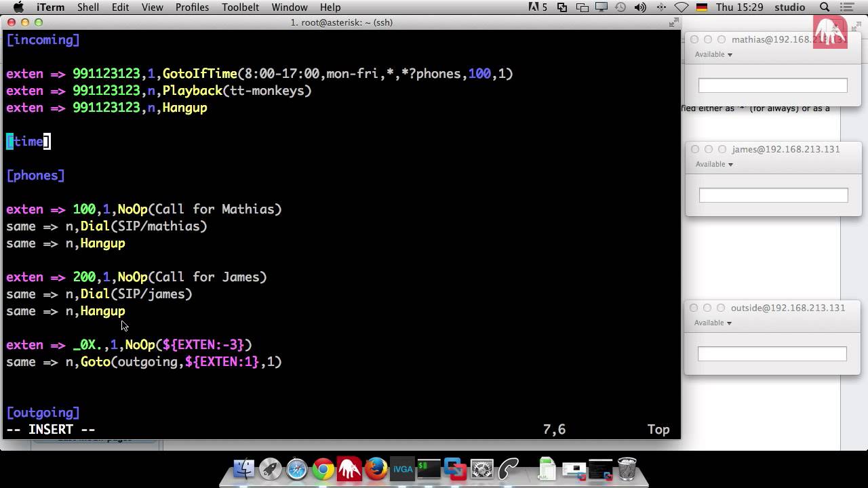Open Launchpad rocket icon in the Dock
The image size is (868, 488).
[270, 469]
